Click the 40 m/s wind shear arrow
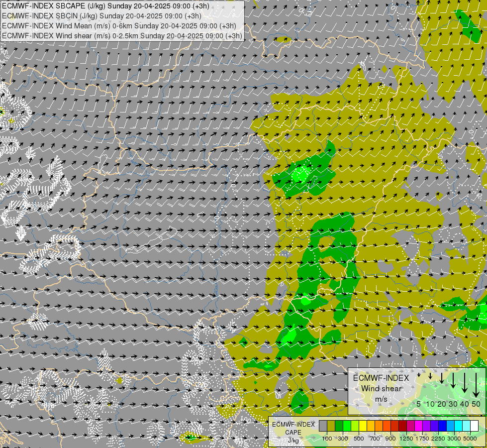Viewport: 487px width, 448px height. pos(465,383)
